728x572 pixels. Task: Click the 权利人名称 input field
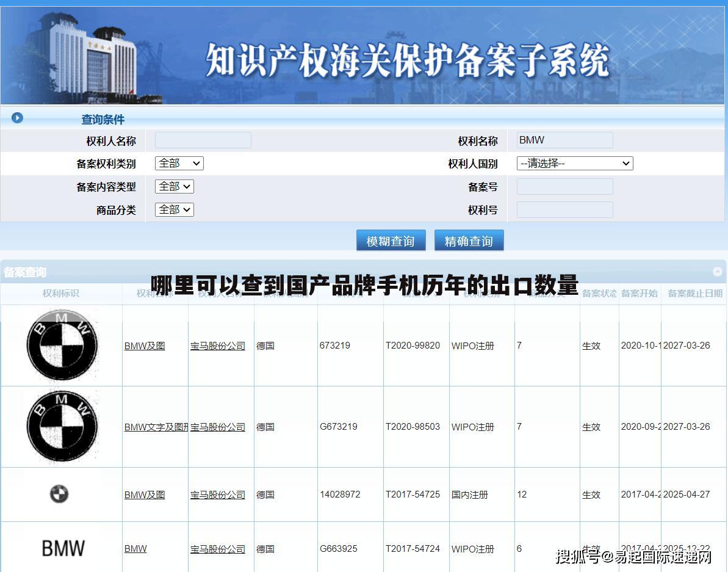[x=203, y=140]
